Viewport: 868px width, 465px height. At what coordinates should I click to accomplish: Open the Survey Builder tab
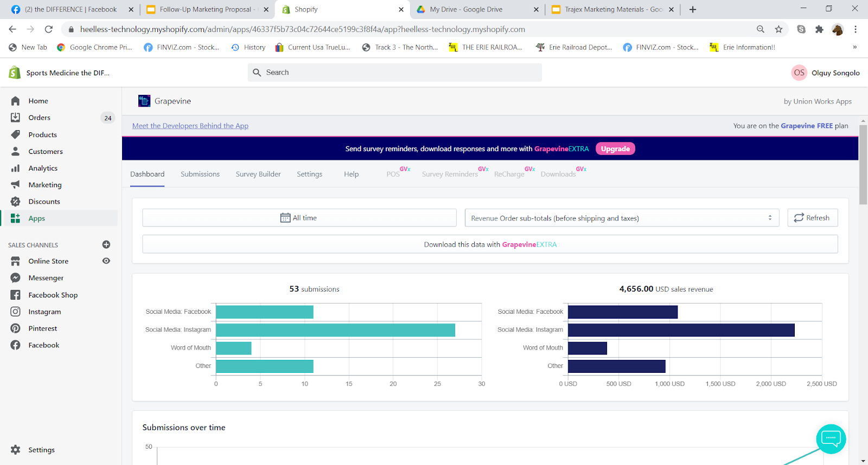click(x=258, y=174)
